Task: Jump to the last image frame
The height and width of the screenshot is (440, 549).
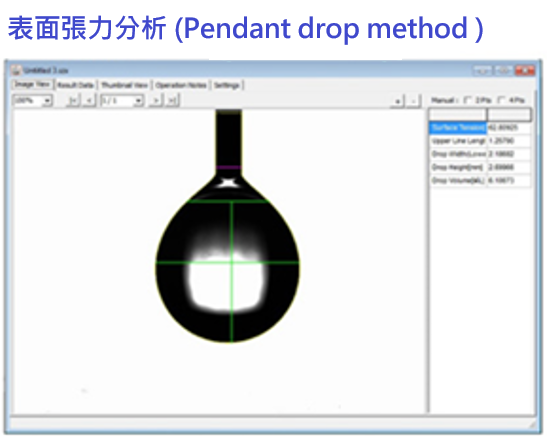Action: point(172,101)
